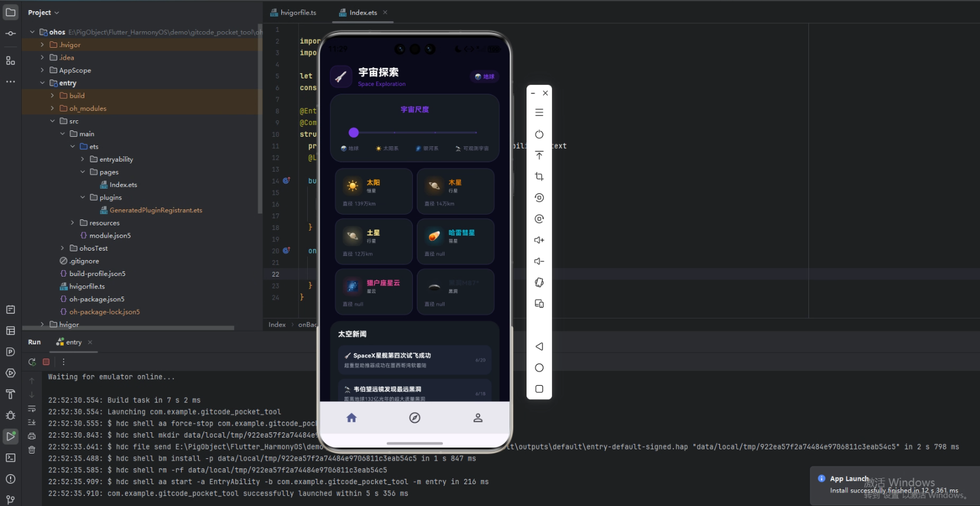The height and width of the screenshot is (506, 980).
Task: Open more options in Run toolbar
Action: pos(64,362)
